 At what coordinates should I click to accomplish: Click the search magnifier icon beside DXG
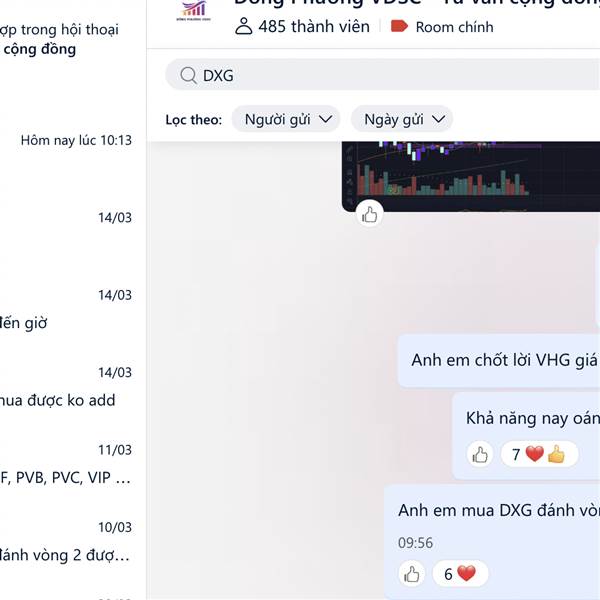(188, 75)
